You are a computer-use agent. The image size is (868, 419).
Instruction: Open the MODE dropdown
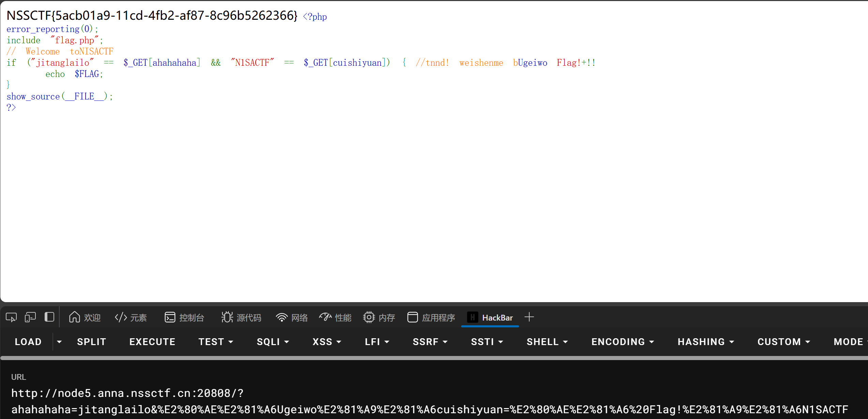(850, 342)
